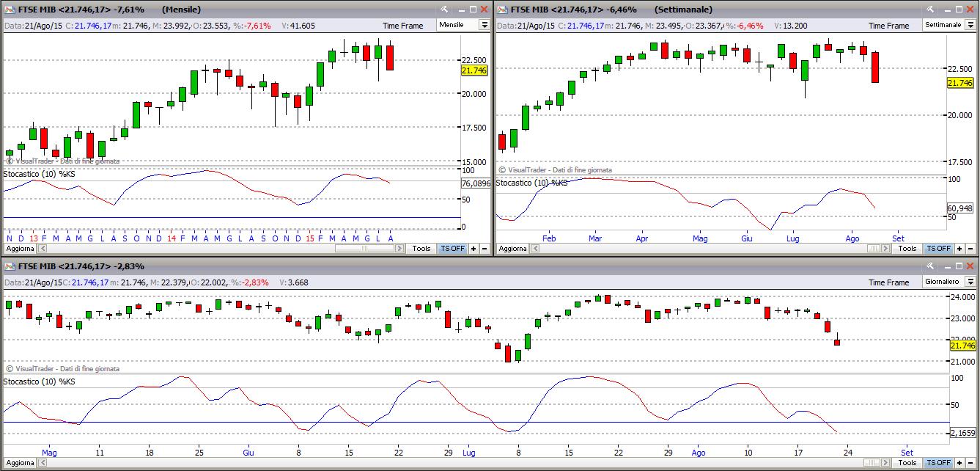
Task: Click 'Stocastico (10) %KS' label in Settimanale chart
Action: [x=532, y=182]
